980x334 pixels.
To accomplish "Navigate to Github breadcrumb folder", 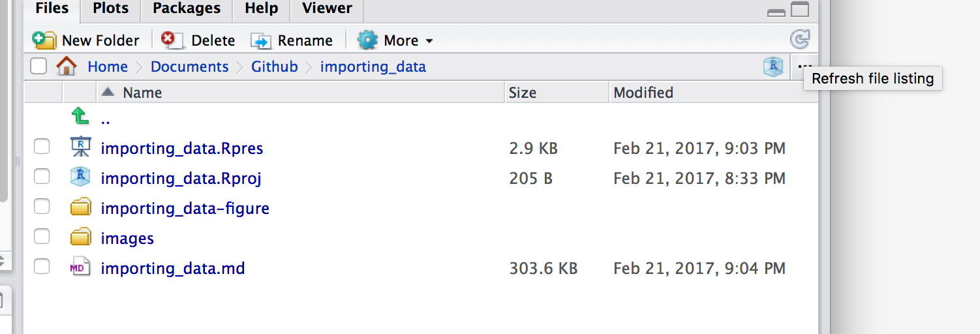I will tap(275, 67).
